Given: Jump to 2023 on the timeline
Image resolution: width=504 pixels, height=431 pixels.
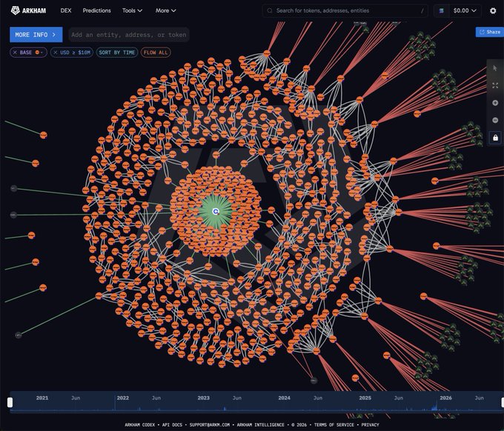Looking at the screenshot, I should pos(204,398).
